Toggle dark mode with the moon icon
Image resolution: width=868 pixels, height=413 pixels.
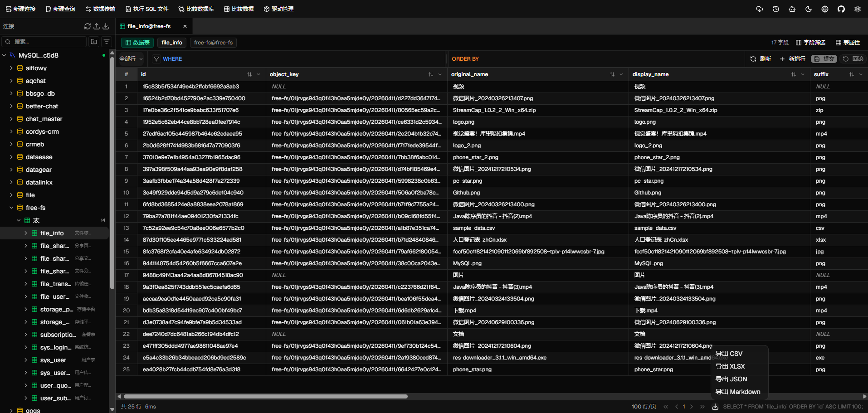pyautogui.click(x=809, y=9)
